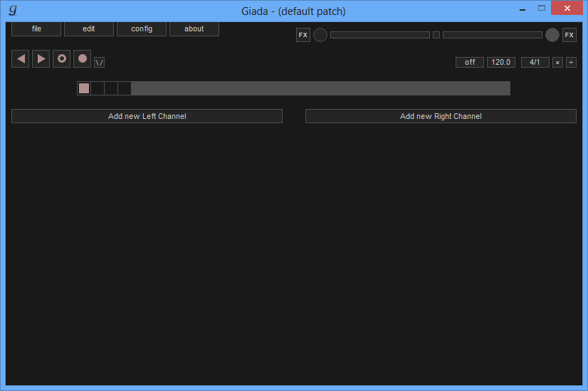Click the 120.0 BPM field
Image resolution: width=588 pixels, height=391 pixels.
(501, 63)
